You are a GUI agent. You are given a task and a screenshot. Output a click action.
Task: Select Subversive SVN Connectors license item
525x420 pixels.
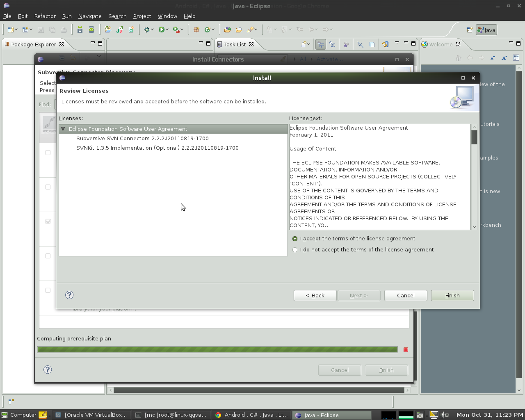(142, 139)
